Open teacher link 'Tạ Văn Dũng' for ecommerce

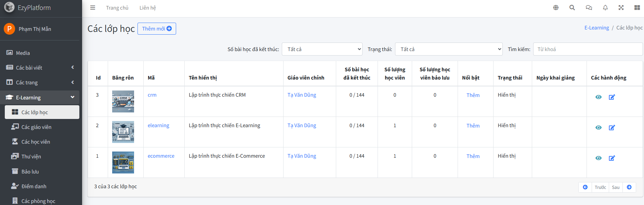tap(302, 156)
